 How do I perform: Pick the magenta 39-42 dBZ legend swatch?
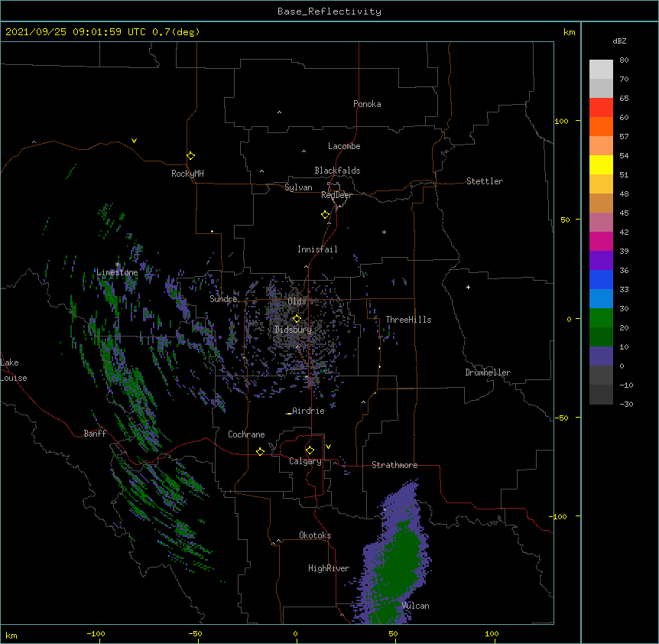click(x=601, y=241)
